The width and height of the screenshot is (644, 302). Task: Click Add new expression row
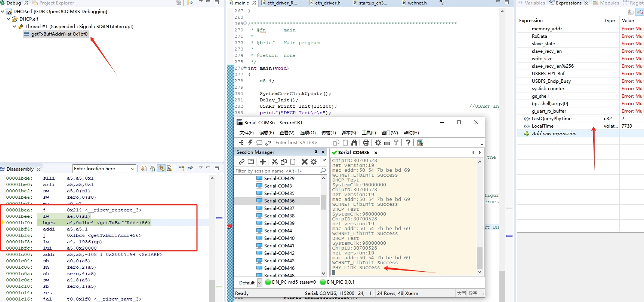click(580, 134)
